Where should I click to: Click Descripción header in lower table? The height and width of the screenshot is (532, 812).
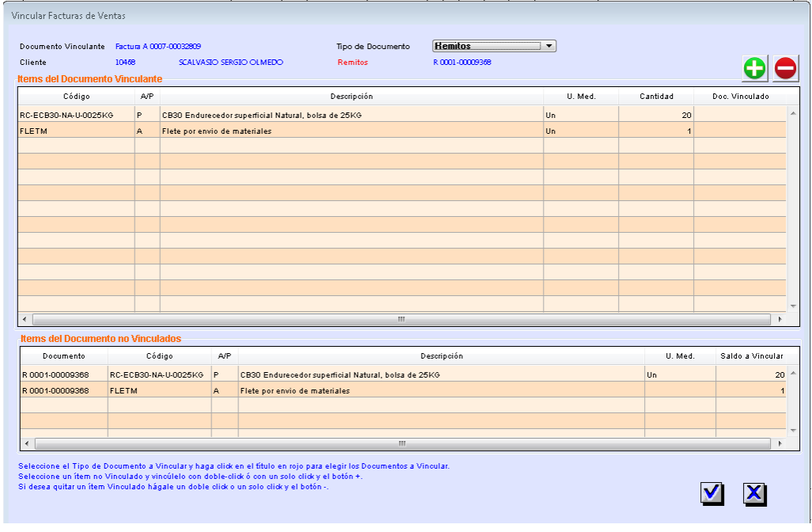click(441, 356)
